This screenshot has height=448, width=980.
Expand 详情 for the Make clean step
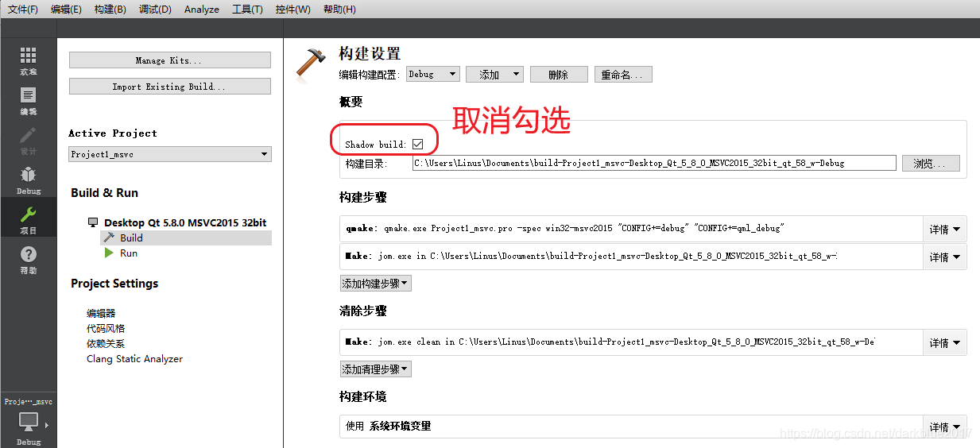945,342
